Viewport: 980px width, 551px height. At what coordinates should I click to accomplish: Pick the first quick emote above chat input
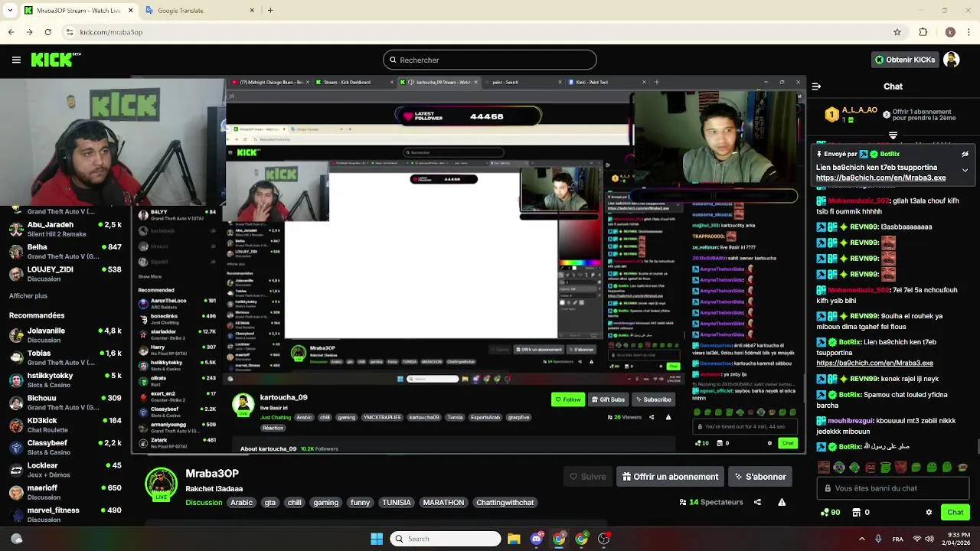tap(824, 467)
